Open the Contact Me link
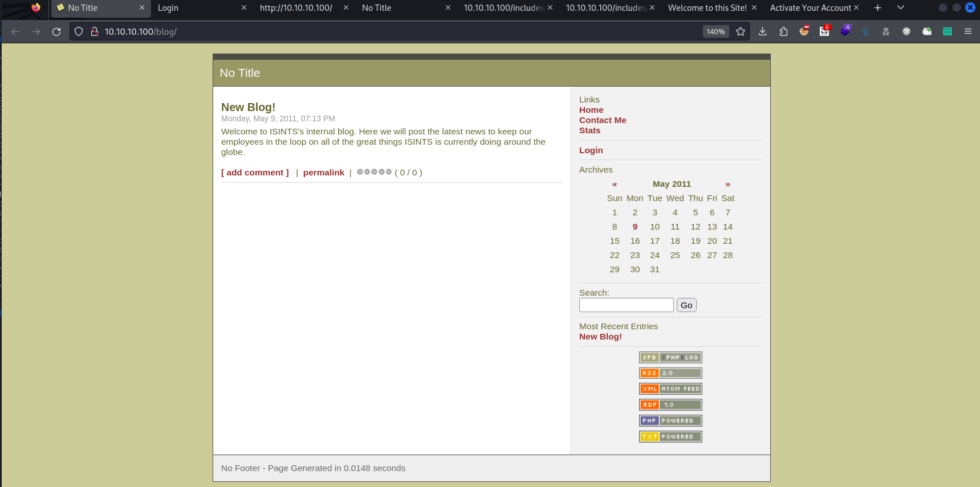This screenshot has width=980, height=487. [x=603, y=120]
